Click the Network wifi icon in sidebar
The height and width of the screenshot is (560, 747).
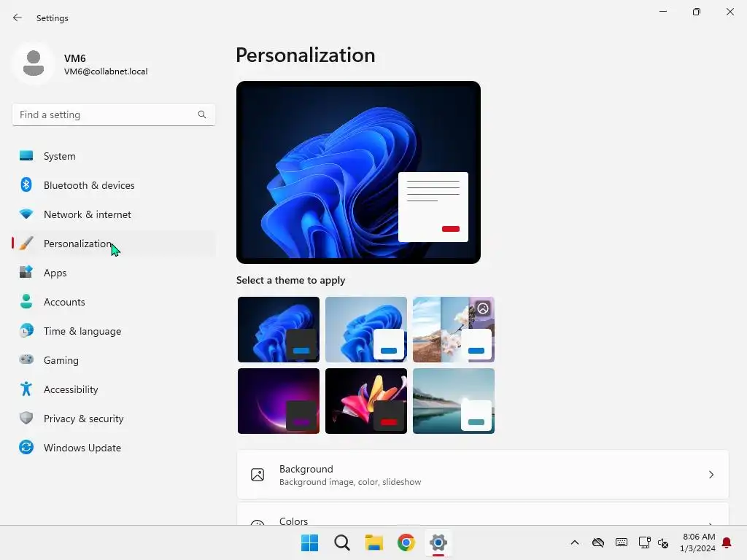[26, 214]
